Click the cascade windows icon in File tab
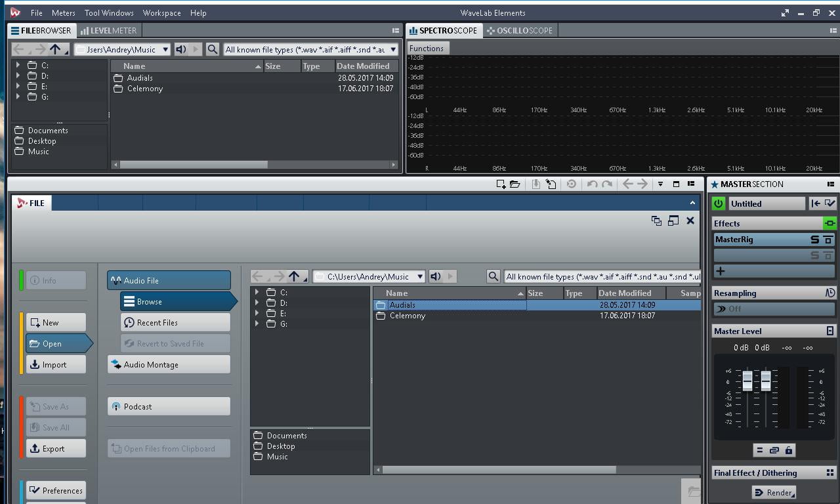 (656, 221)
